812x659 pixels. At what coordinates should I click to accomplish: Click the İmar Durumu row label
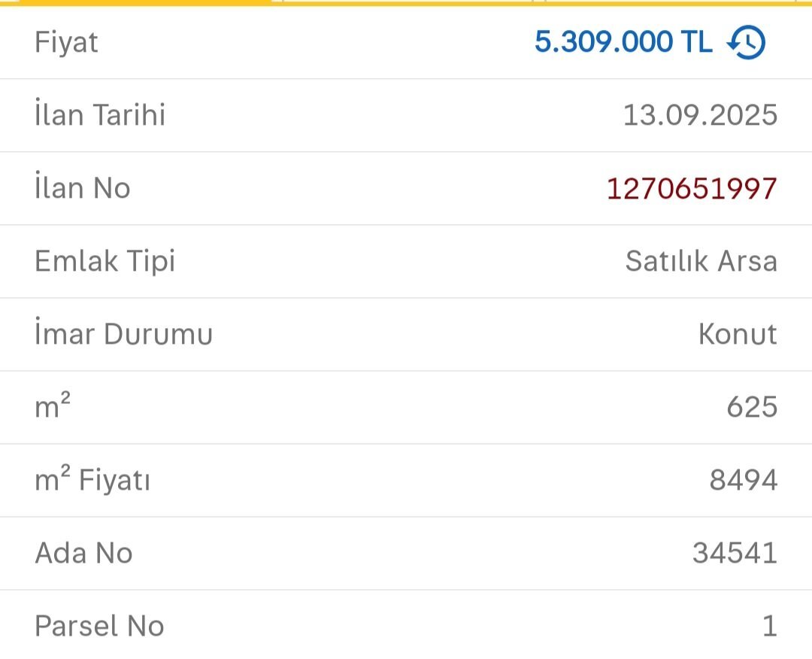(x=123, y=334)
